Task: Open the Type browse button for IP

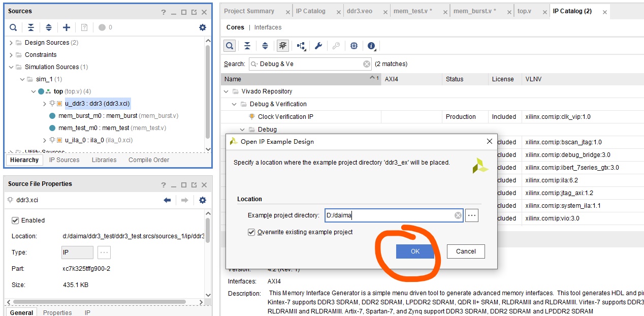Action: [104, 252]
